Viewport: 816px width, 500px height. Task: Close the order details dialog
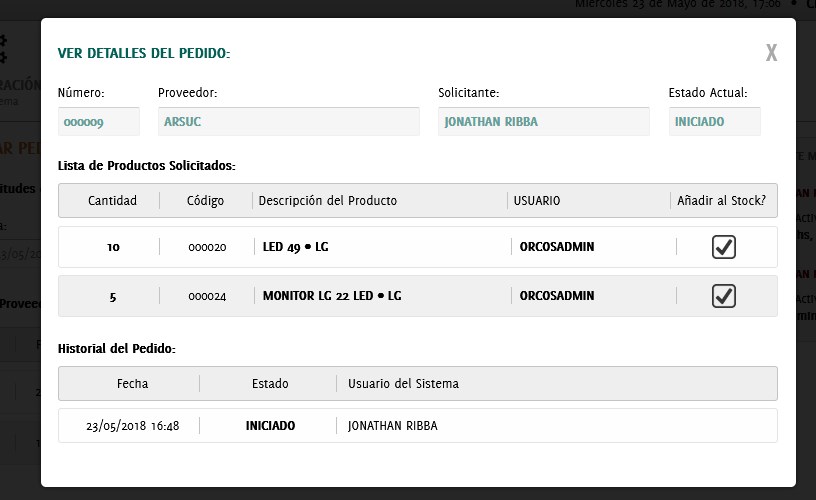(x=771, y=53)
